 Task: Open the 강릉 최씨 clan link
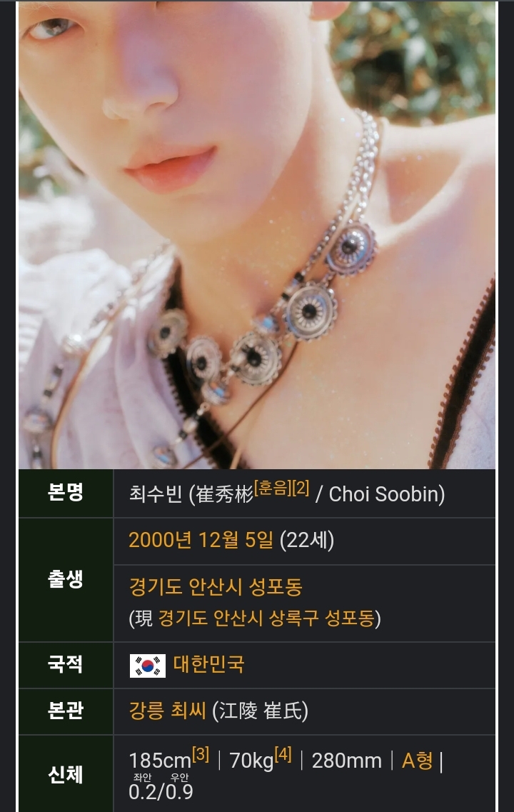point(167,711)
